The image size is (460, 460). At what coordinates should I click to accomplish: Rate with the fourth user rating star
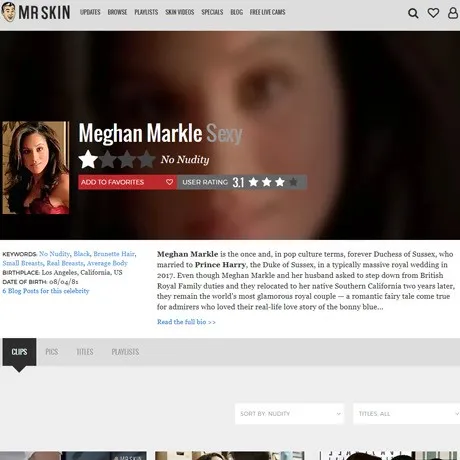click(293, 182)
